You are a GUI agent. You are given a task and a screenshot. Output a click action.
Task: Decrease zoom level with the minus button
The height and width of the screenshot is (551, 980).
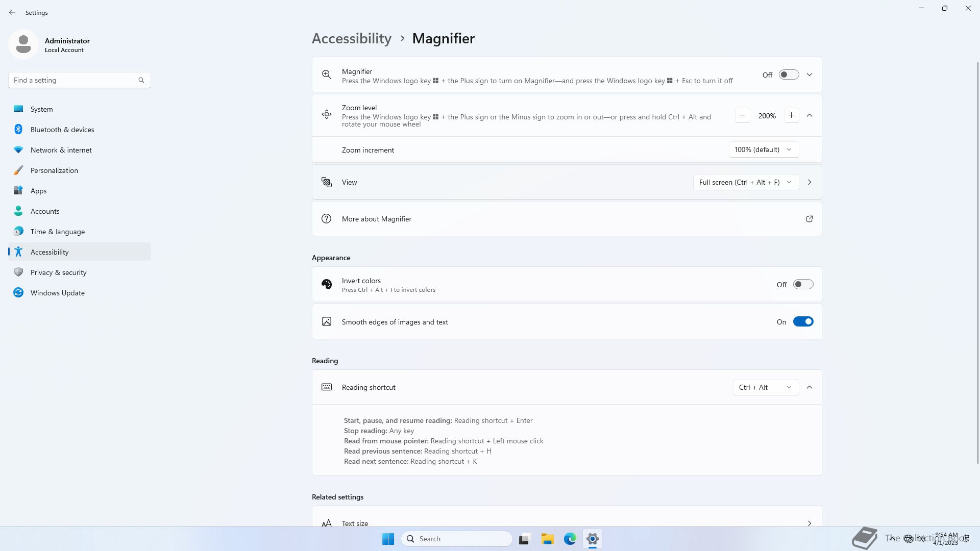pos(743,115)
